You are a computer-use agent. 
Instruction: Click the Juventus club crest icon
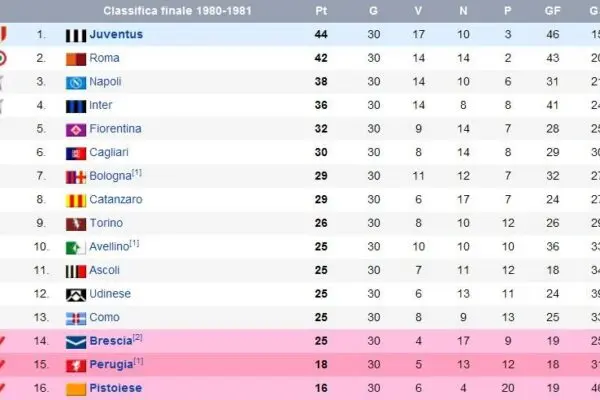75,34
